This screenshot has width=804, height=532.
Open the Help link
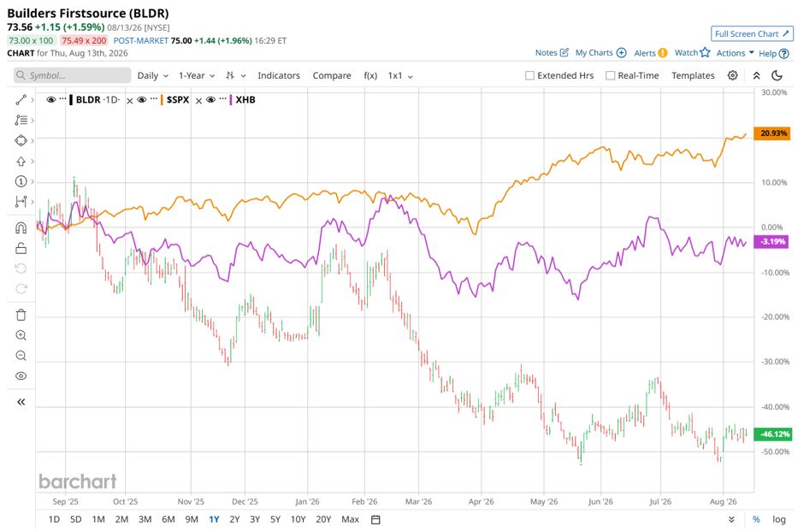(x=773, y=53)
